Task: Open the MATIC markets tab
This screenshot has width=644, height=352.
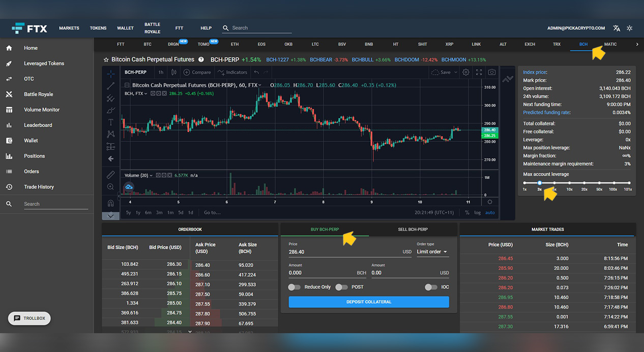Action: (610, 44)
